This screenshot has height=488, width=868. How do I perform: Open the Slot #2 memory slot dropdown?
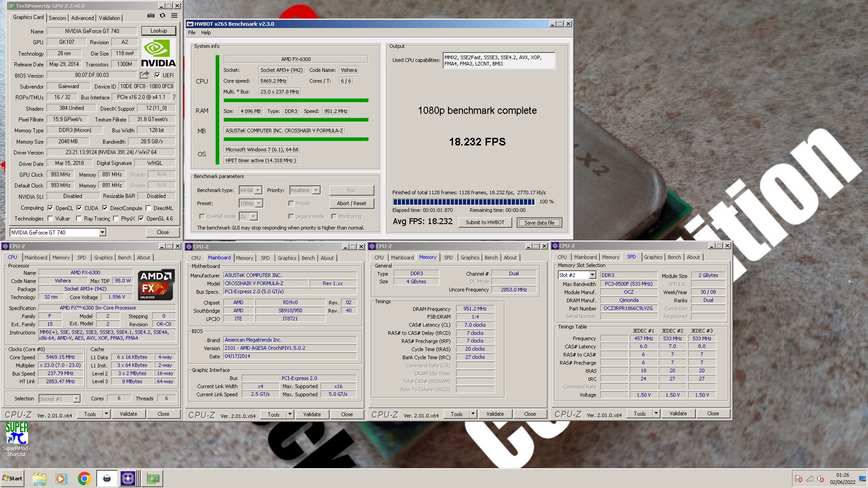coord(592,275)
